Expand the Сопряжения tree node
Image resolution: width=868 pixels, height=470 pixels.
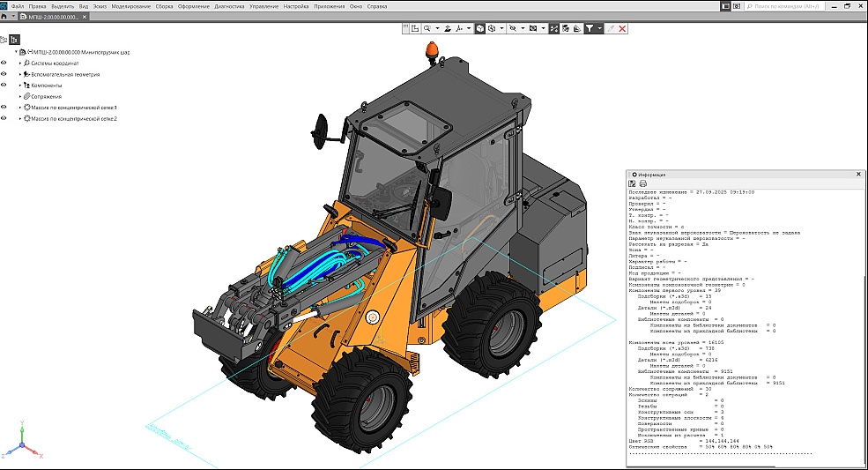[x=19, y=96]
